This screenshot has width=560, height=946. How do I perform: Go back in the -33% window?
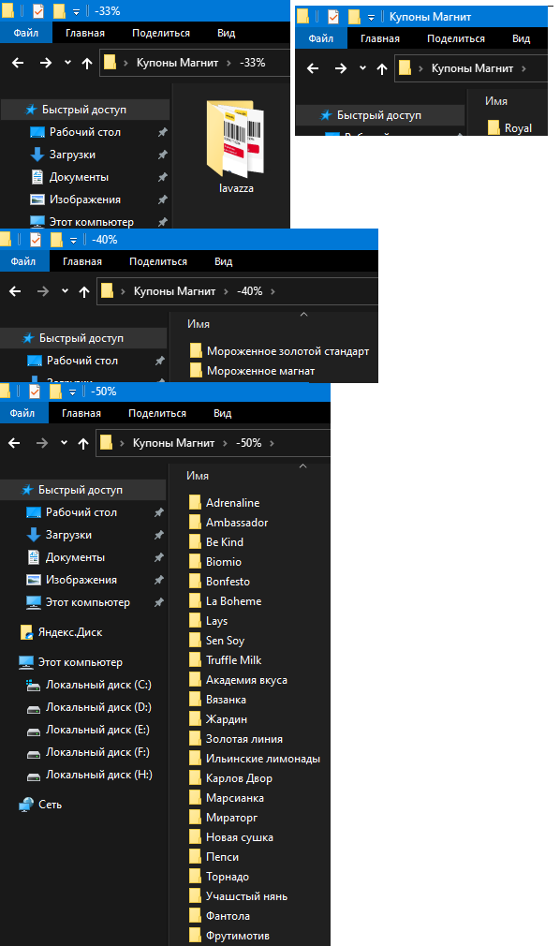(18, 63)
